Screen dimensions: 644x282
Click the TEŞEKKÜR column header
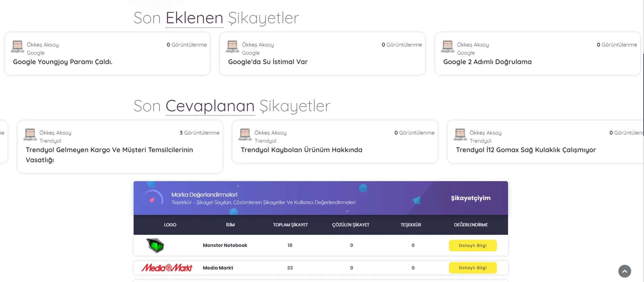411,225
